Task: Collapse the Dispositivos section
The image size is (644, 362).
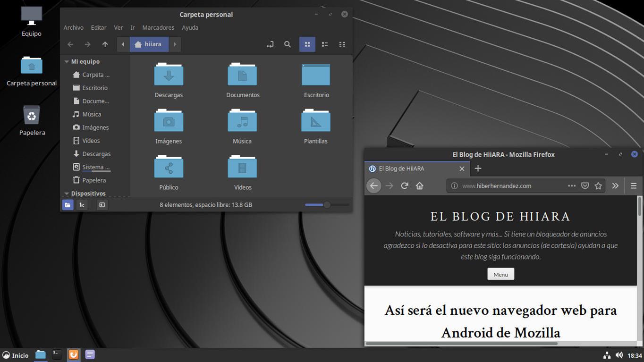Action: 67,194
